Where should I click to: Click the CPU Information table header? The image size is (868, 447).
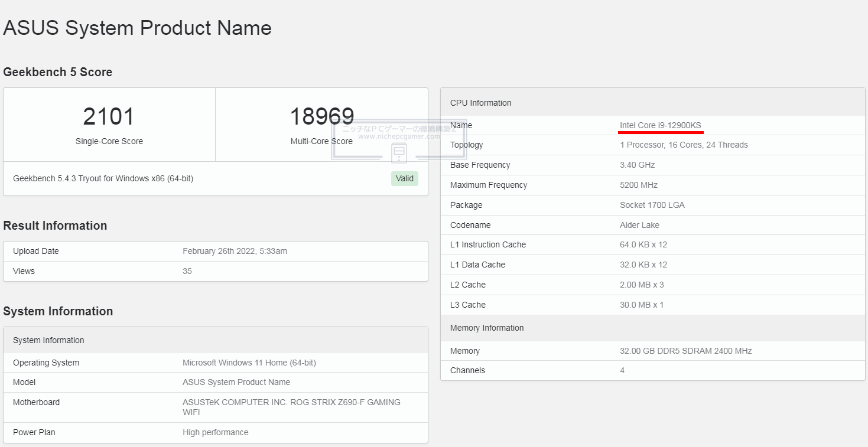pyautogui.click(x=480, y=103)
